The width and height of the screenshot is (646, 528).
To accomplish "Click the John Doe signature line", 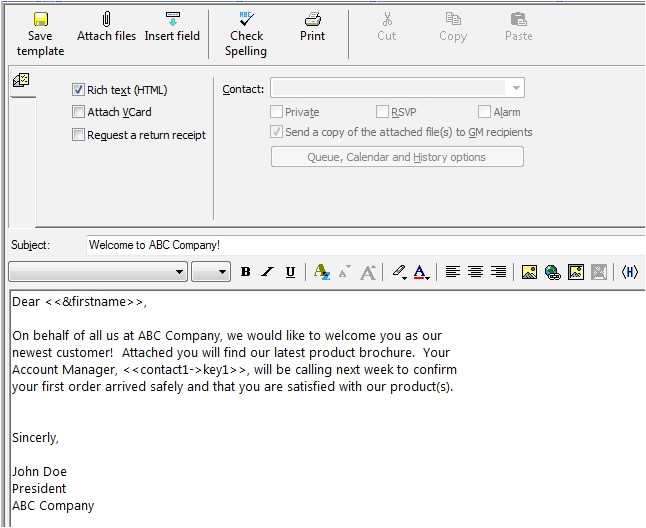I will 39,472.
